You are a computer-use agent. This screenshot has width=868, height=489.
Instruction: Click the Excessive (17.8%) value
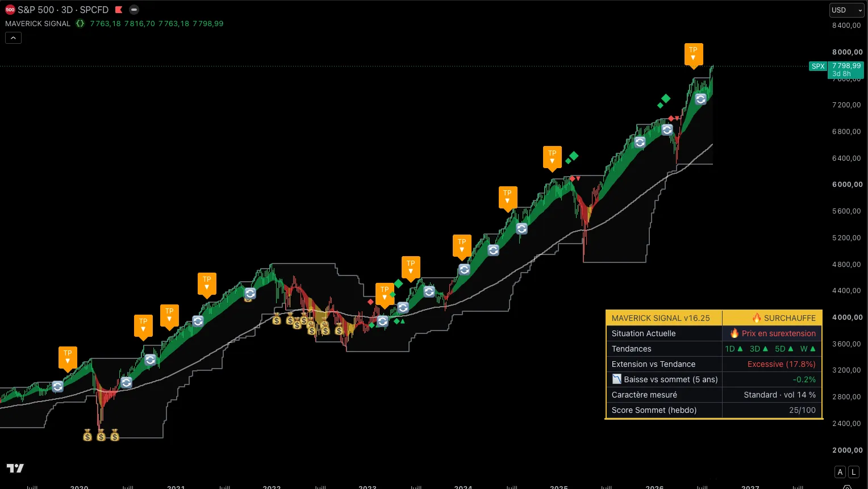[x=781, y=364]
